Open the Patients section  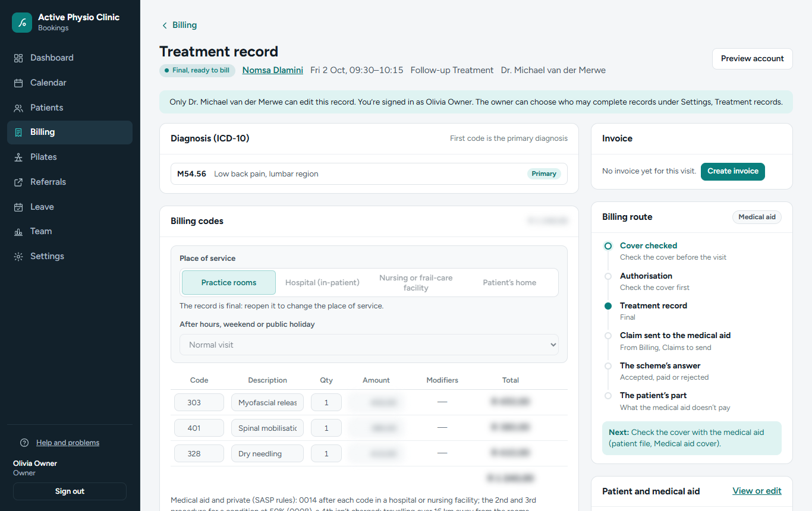click(x=70, y=108)
